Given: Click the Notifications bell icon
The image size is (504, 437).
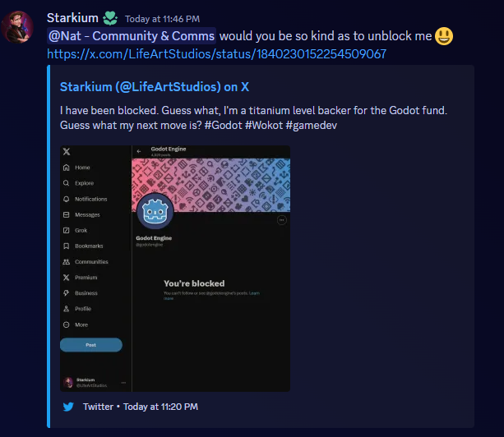Looking at the screenshot, I should pyautogui.click(x=67, y=199).
